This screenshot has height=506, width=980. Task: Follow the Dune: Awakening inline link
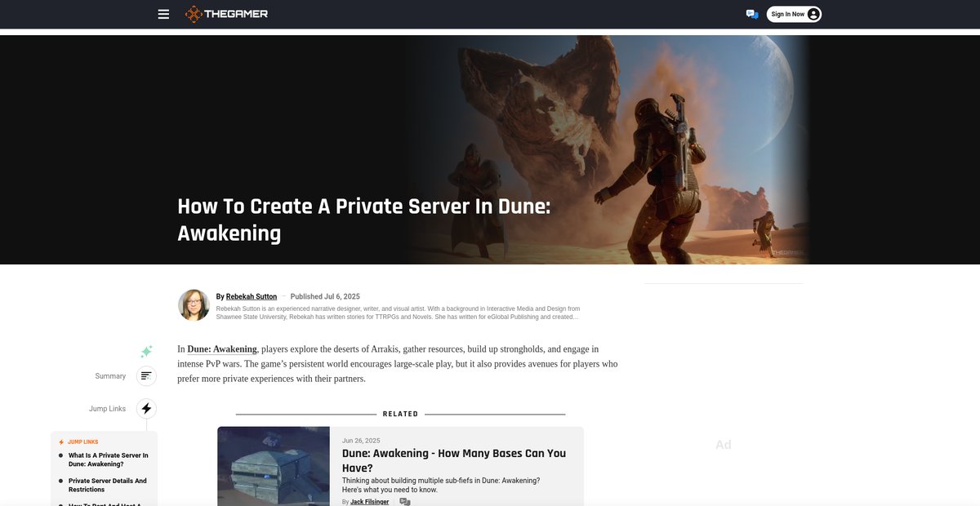point(222,349)
